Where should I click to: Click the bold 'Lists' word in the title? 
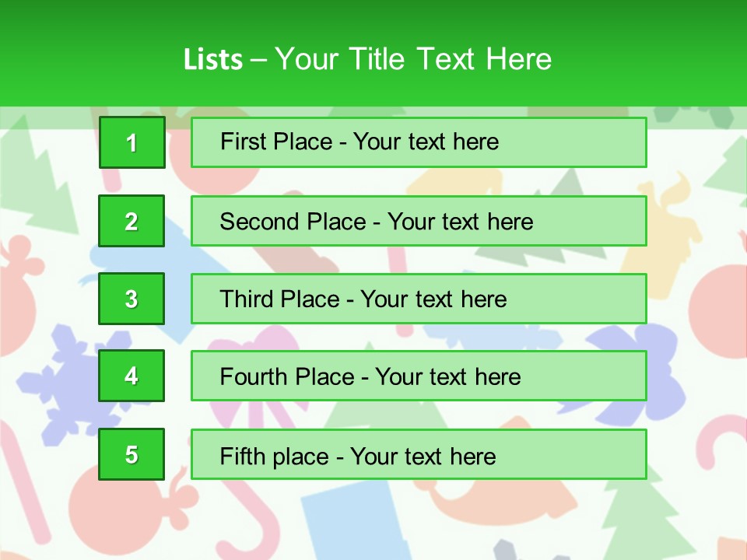point(212,59)
